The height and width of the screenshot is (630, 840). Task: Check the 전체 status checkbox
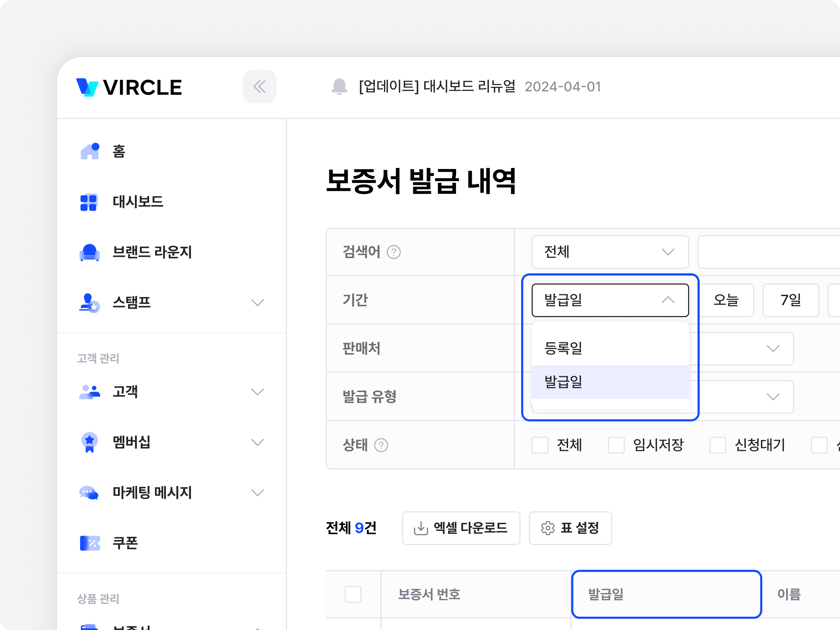coord(540,445)
